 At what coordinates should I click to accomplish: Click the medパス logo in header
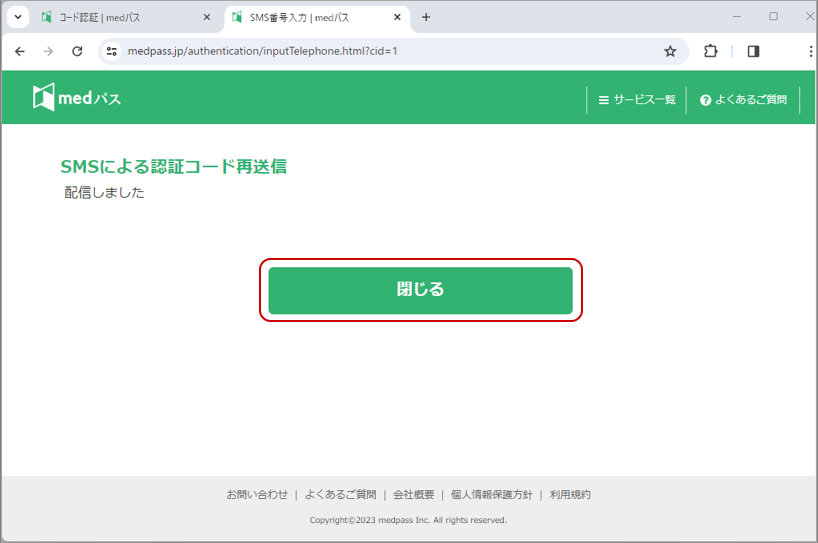coord(77,98)
